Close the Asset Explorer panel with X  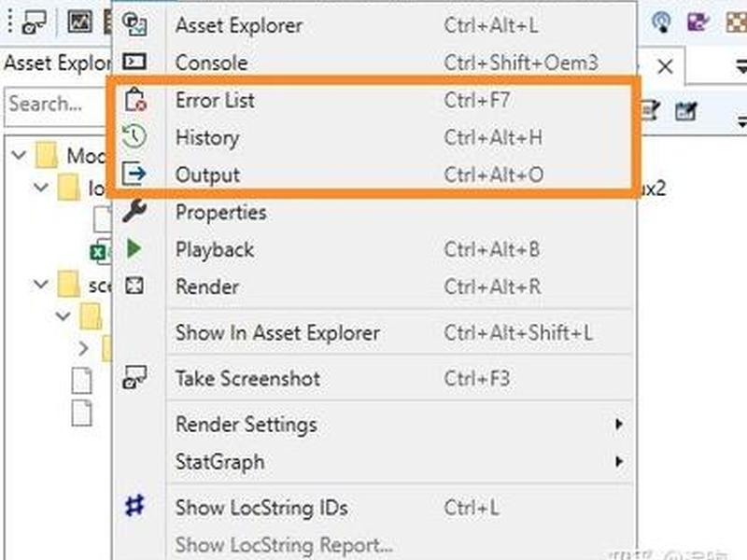pyautogui.click(x=665, y=66)
